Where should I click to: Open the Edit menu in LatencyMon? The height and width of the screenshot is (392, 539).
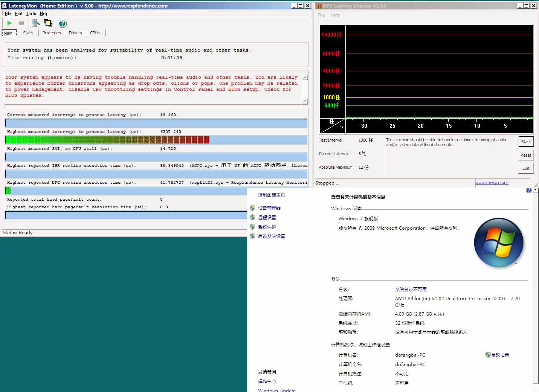(x=18, y=14)
